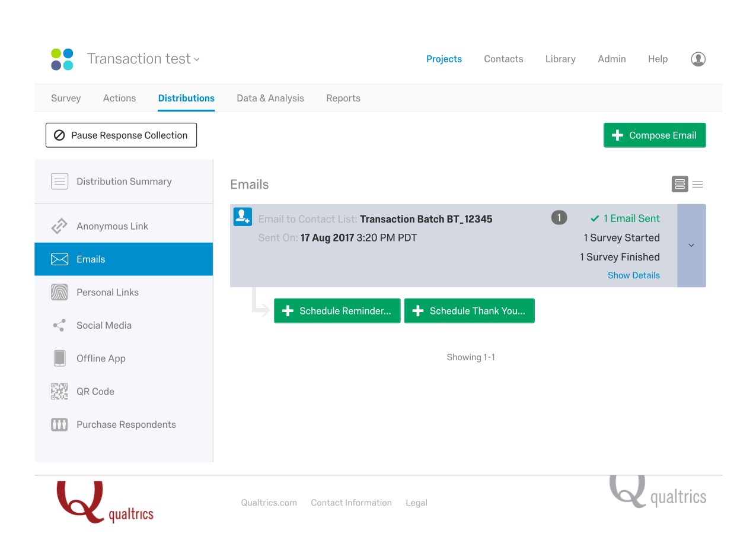Click the Emails envelope icon

59,259
